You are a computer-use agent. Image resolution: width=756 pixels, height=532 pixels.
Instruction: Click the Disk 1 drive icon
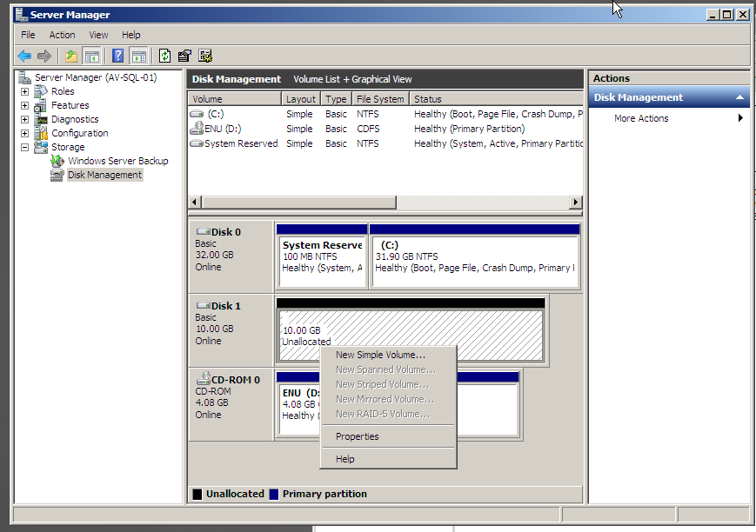204,305
